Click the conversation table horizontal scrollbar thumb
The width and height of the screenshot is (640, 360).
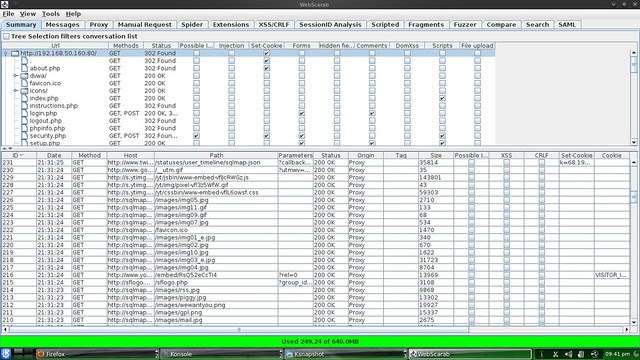click(x=239, y=329)
